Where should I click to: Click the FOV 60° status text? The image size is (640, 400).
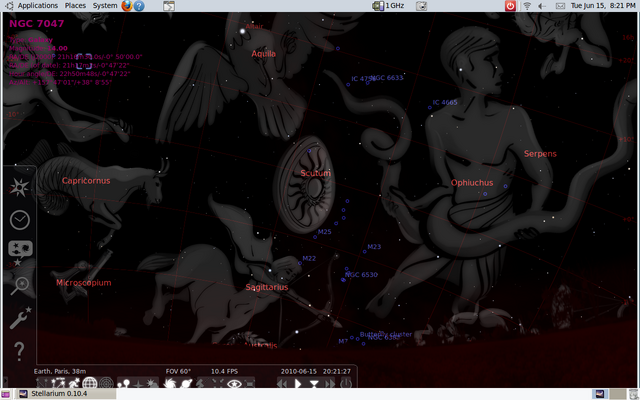click(178, 371)
